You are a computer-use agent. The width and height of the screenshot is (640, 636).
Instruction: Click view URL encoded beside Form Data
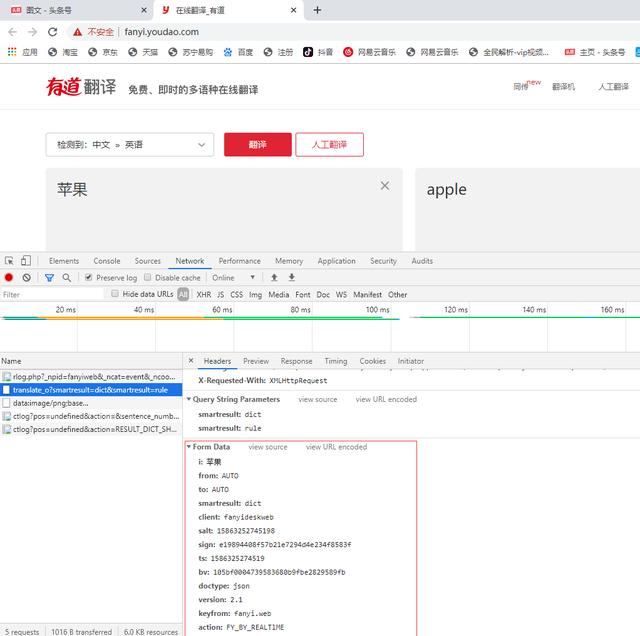coord(336,447)
